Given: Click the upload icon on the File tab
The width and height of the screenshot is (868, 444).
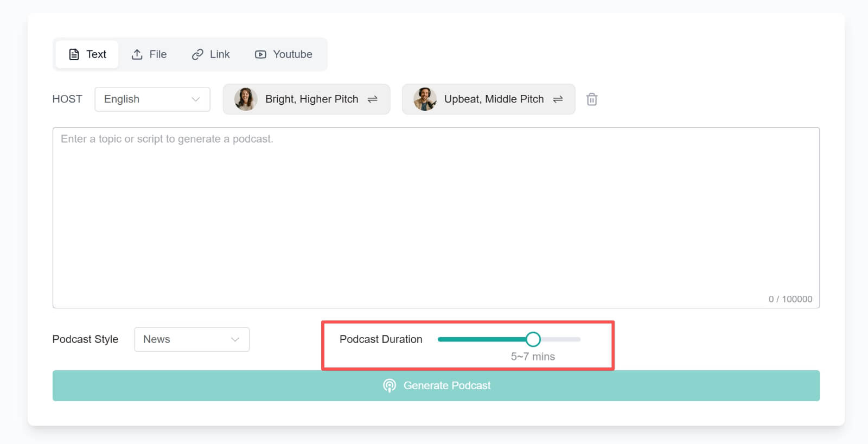Looking at the screenshot, I should [x=137, y=54].
